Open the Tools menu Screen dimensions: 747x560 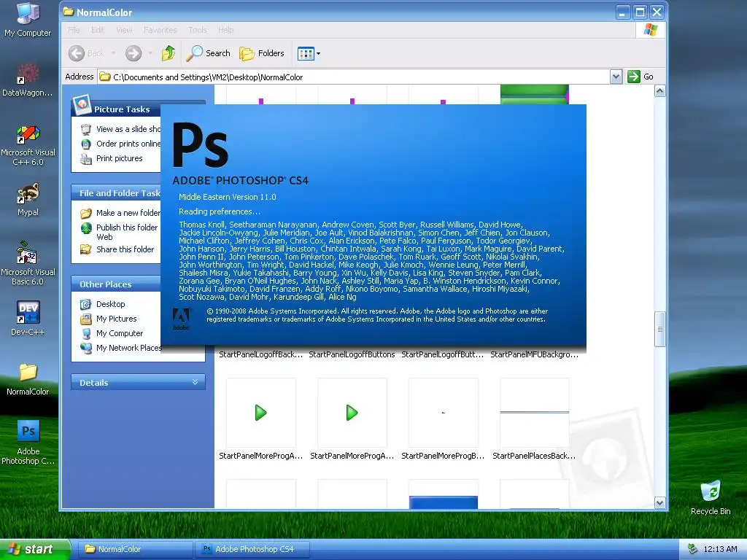(197, 30)
